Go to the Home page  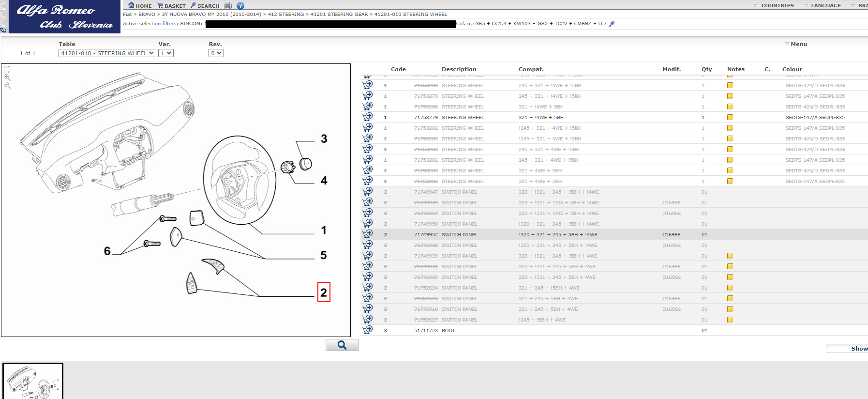click(x=140, y=6)
